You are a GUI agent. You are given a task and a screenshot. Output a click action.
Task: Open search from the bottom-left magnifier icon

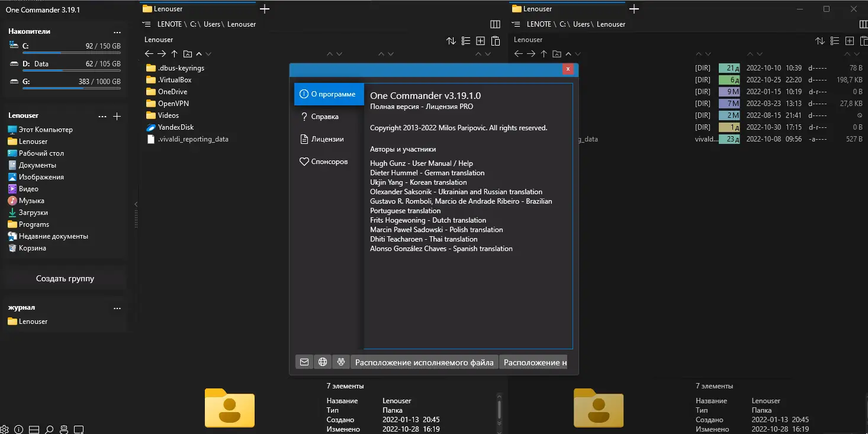tap(49, 429)
